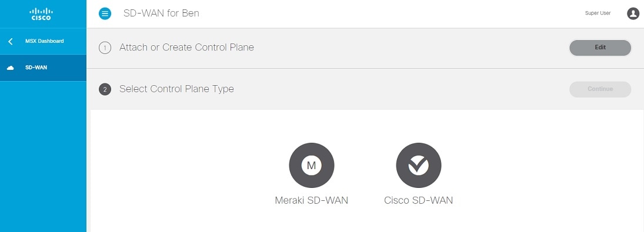Select the Meraki SD-WAN circle icon

pyautogui.click(x=312, y=165)
